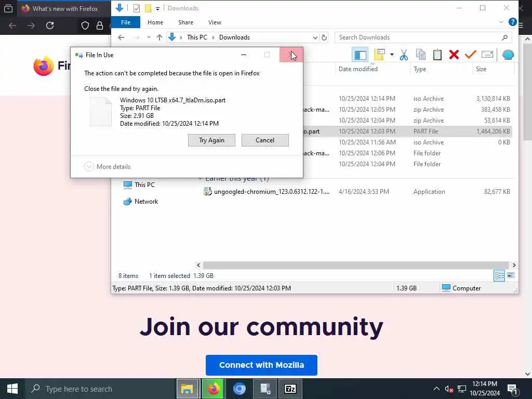Click the new folder toolbar icon

(379, 55)
